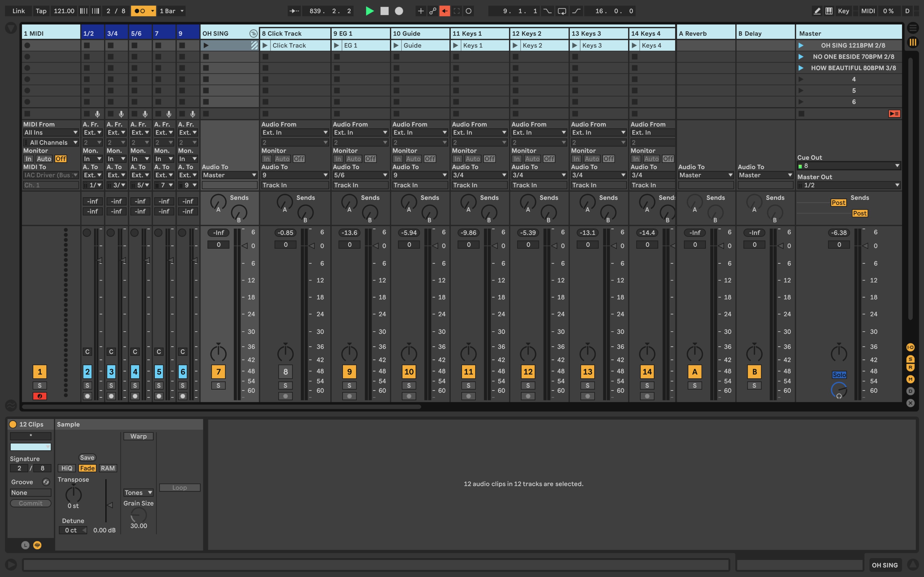Click the Arrangement Record circle button
The width and height of the screenshot is (924, 577).
(399, 11)
